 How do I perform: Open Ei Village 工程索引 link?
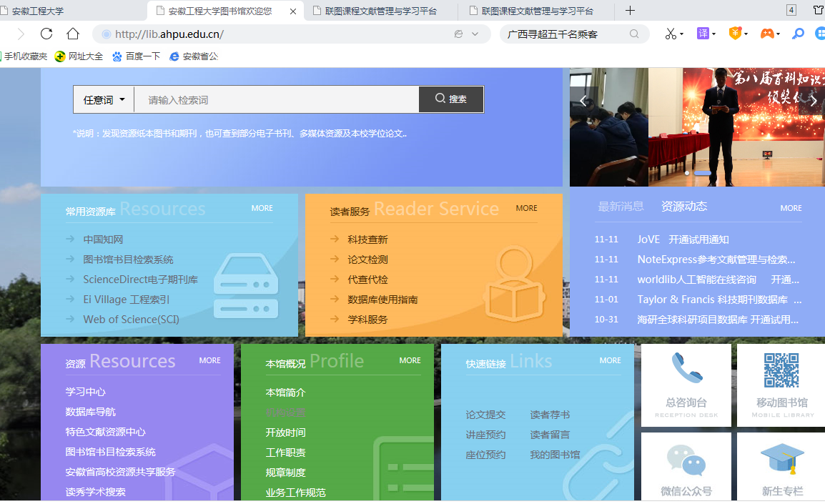[127, 300]
